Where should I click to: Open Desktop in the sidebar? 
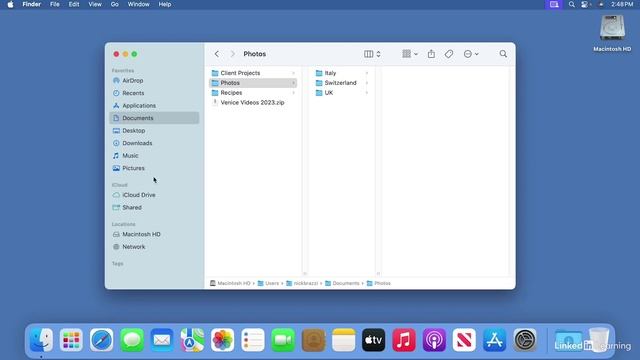tap(154, 131)
